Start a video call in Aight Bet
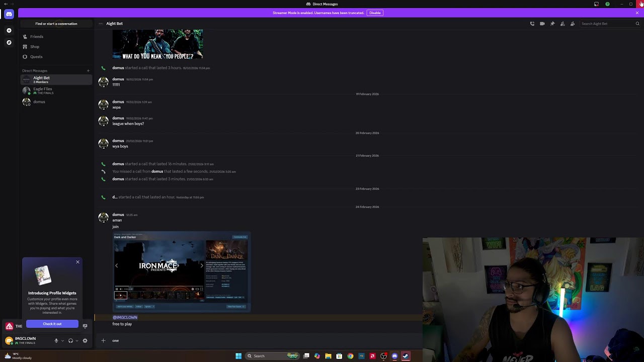644x362 pixels. pyautogui.click(x=542, y=24)
